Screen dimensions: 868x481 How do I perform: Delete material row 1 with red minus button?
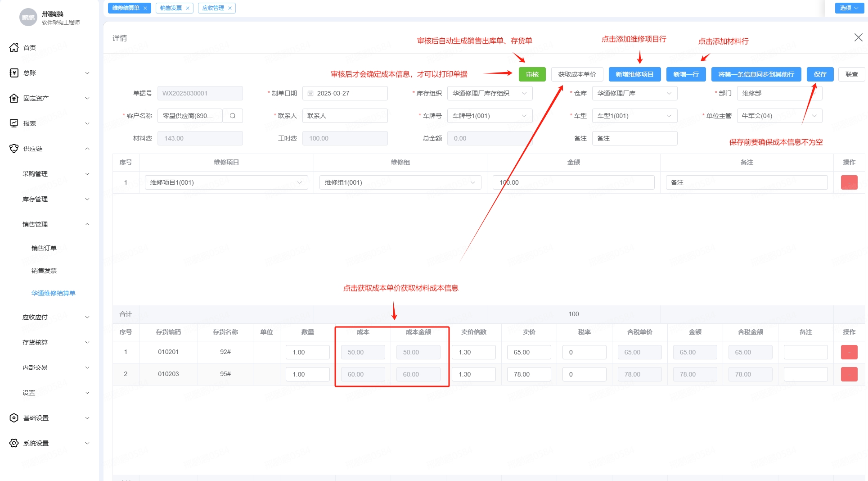[849, 352]
